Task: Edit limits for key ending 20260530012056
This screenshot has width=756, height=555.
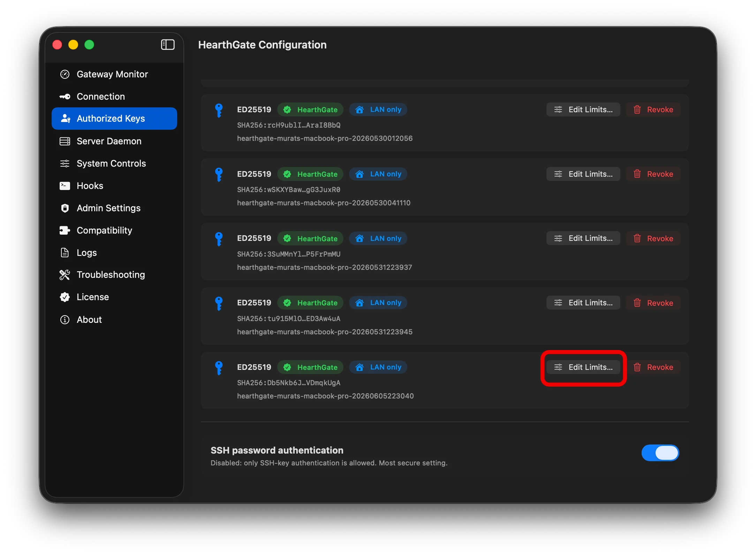Action: [583, 109]
